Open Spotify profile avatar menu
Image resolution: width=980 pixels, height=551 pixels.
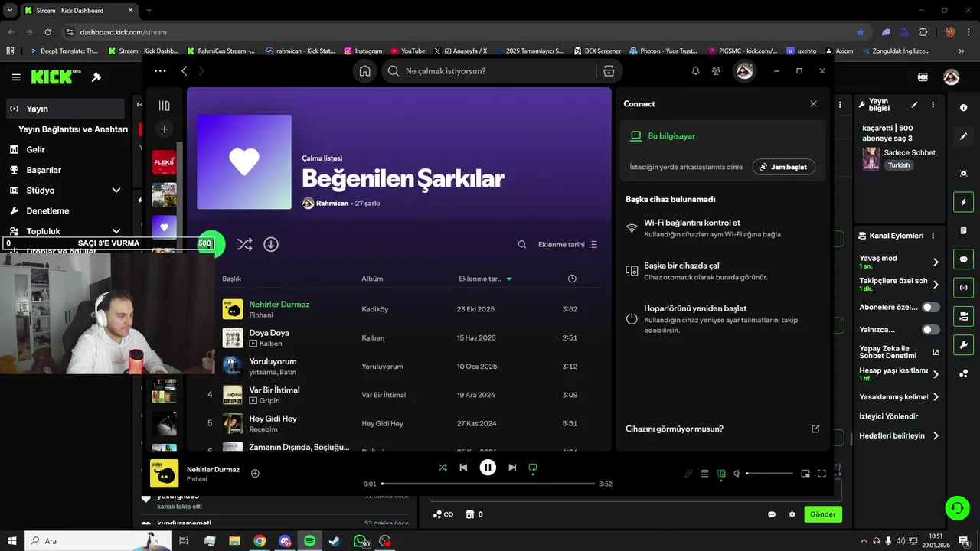(744, 71)
